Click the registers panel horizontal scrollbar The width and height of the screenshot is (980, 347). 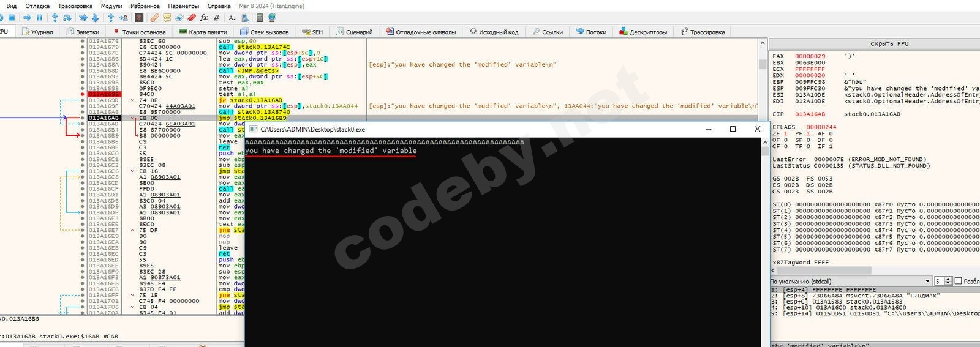[x=824, y=270]
